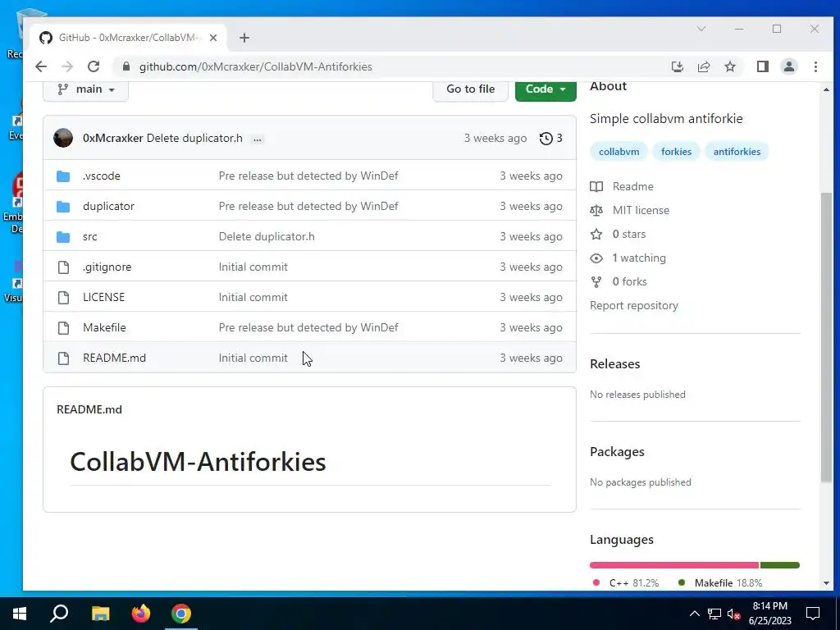
Task: Open the tab search chevron
Action: 701,29
